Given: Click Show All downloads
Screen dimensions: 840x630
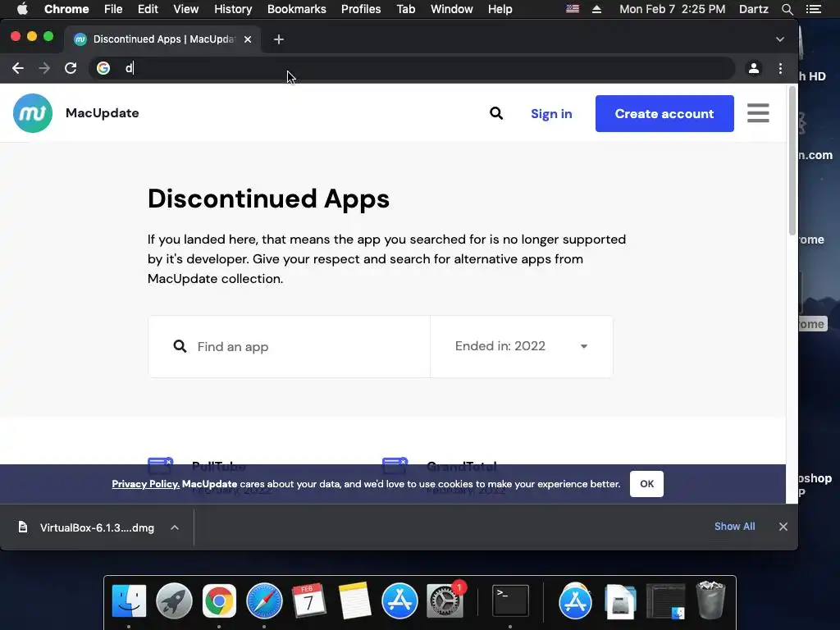Looking at the screenshot, I should point(734,527).
